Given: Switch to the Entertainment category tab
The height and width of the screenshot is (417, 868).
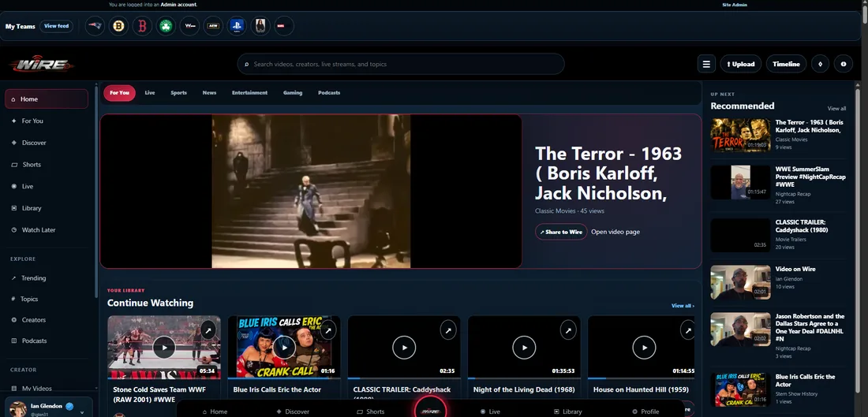Looking at the screenshot, I should [249, 93].
